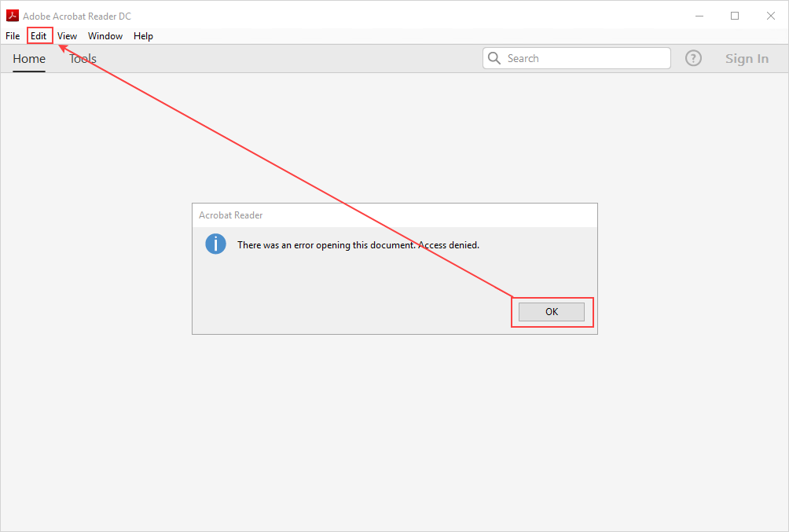Focus the Search text field
Image resolution: width=789 pixels, height=532 pixels.
click(585, 58)
